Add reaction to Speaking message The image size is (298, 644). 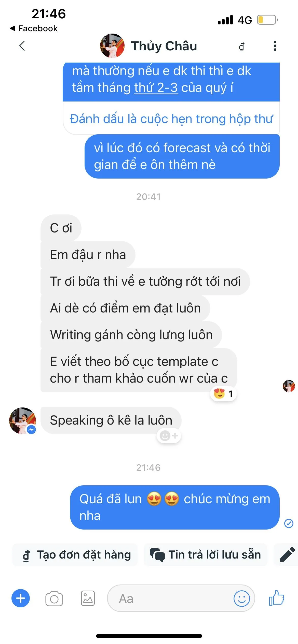point(169,436)
